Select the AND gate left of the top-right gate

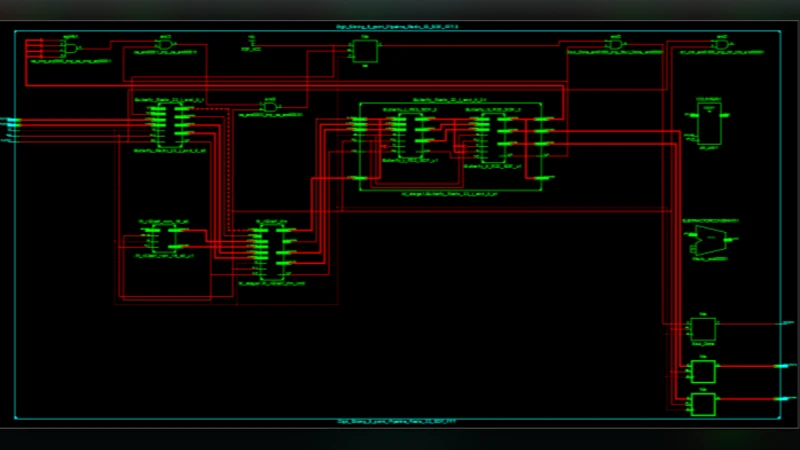614,45
